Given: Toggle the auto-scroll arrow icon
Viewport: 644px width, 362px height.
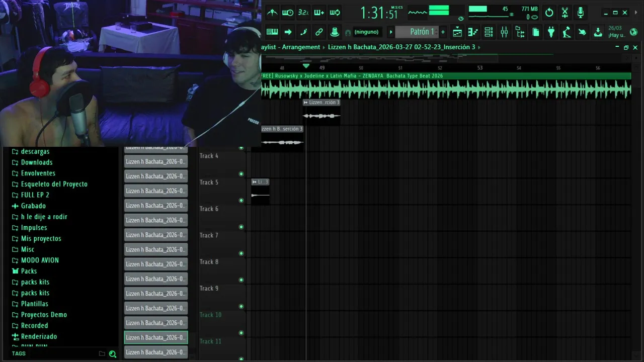Looking at the screenshot, I should (288, 32).
